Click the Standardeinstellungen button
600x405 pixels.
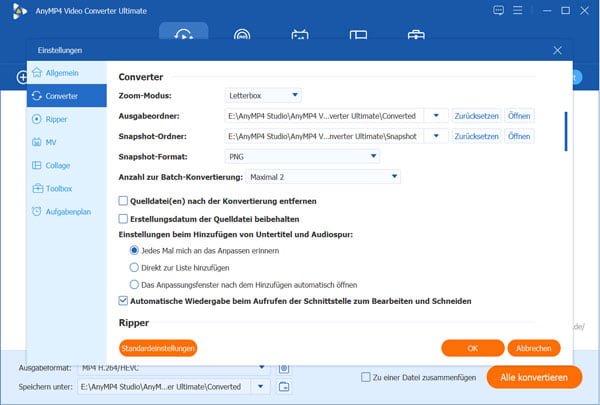[x=158, y=348]
